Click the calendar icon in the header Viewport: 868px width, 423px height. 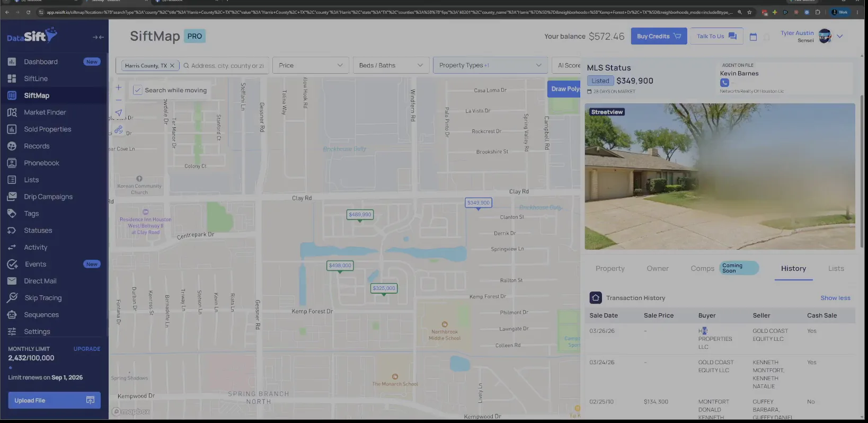click(x=753, y=37)
